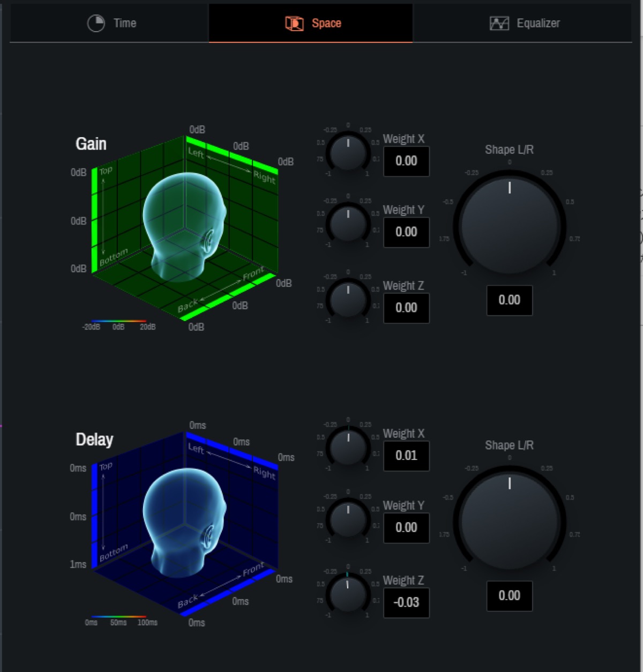Click the Delay Weight X field showing 0.01

[406, 456]
